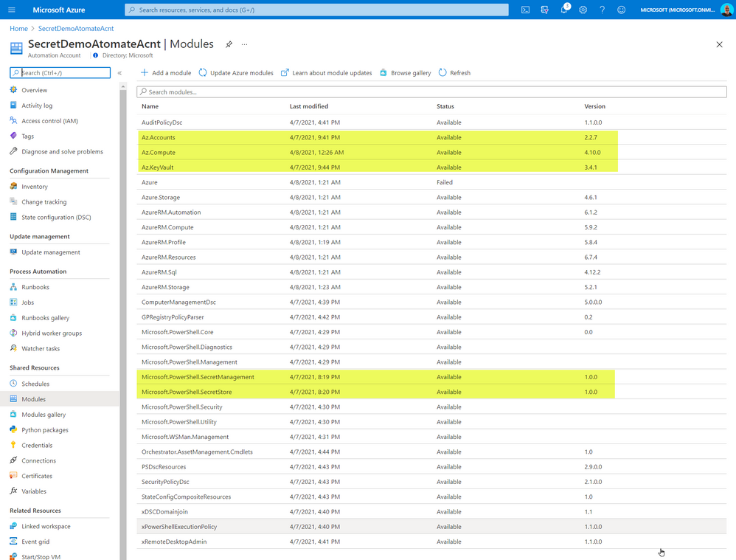
Task: Click the feedback smiley icon
Action: 621,10
